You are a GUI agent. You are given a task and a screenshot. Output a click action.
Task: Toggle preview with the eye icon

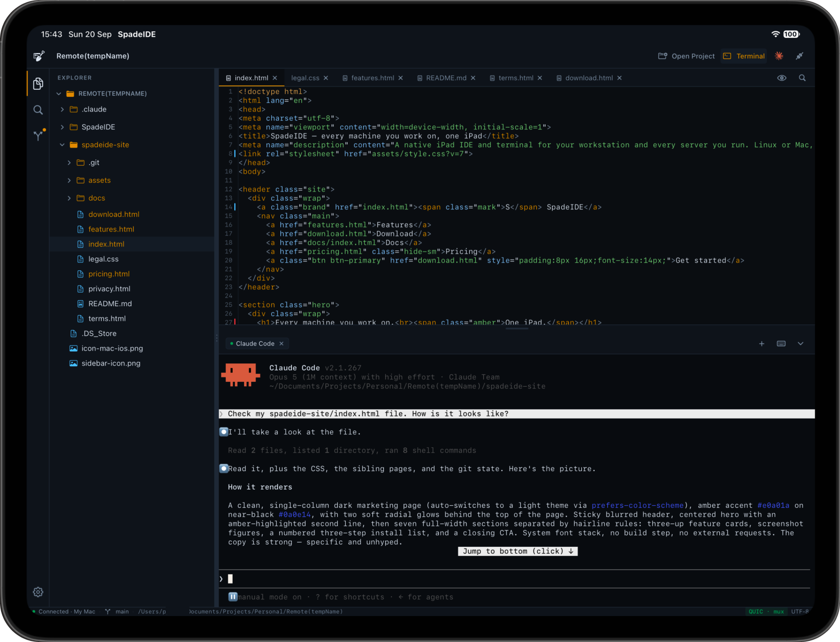pos(782,78)
